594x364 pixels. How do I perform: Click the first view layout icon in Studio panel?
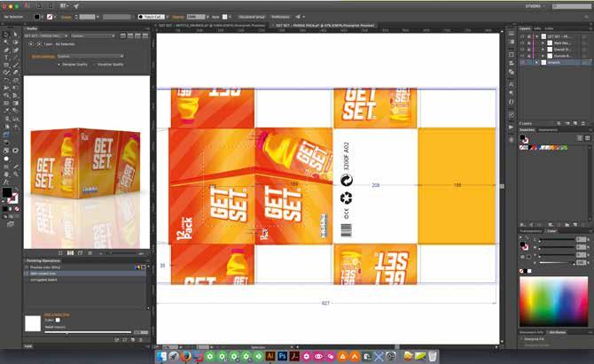tap(123, 35)
